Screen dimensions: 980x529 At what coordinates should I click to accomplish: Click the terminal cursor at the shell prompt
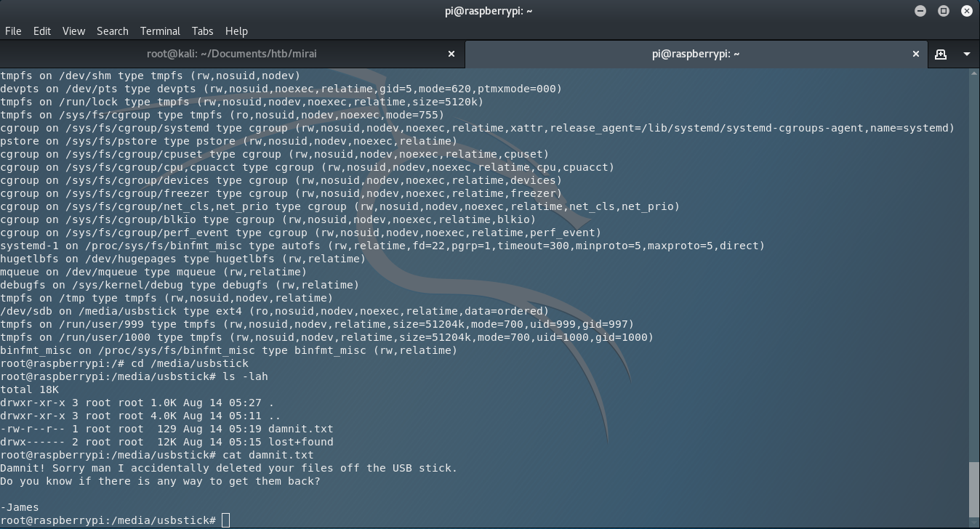pyautogui.click(x=225, y=520)
